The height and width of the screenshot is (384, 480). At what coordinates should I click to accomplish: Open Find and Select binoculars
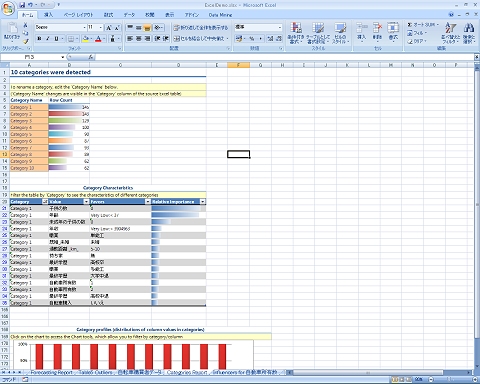[x=469, y=33]
